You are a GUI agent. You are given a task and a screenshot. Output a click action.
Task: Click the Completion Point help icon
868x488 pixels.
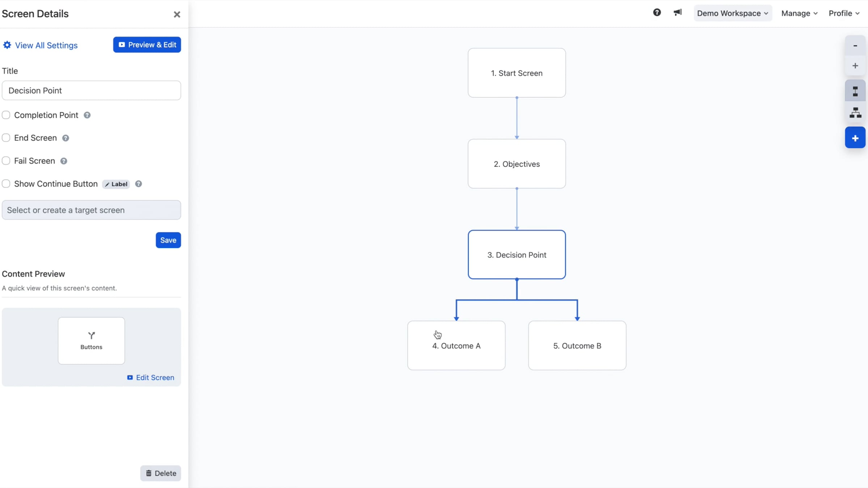[87, 115]
